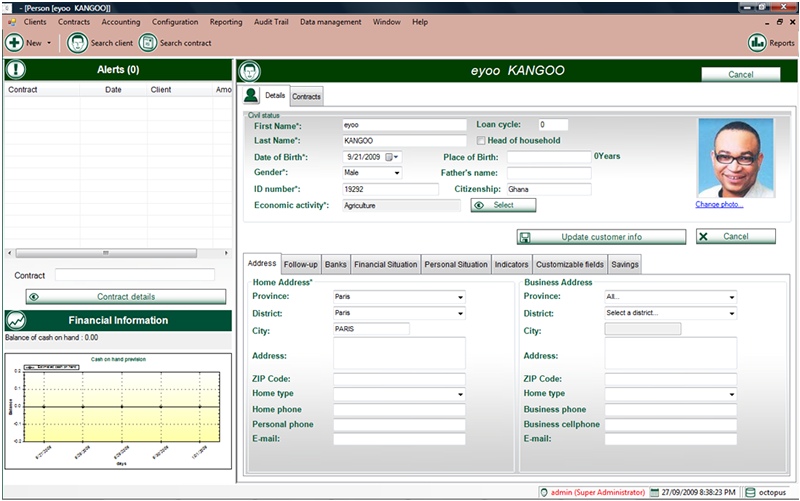Image resolution: width=800 pixels, height=501 pixels.
Task: Switch to the Contracts tab
Action: (306, 96)
